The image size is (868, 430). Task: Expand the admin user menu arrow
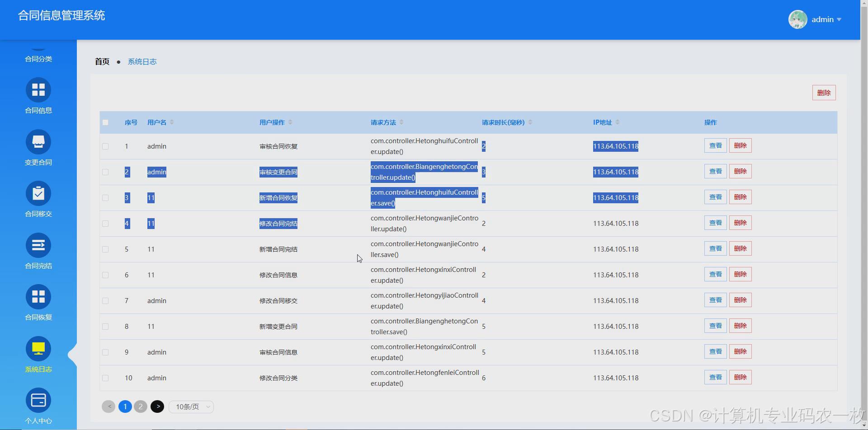pyautogui.click(x=839, y=19)
